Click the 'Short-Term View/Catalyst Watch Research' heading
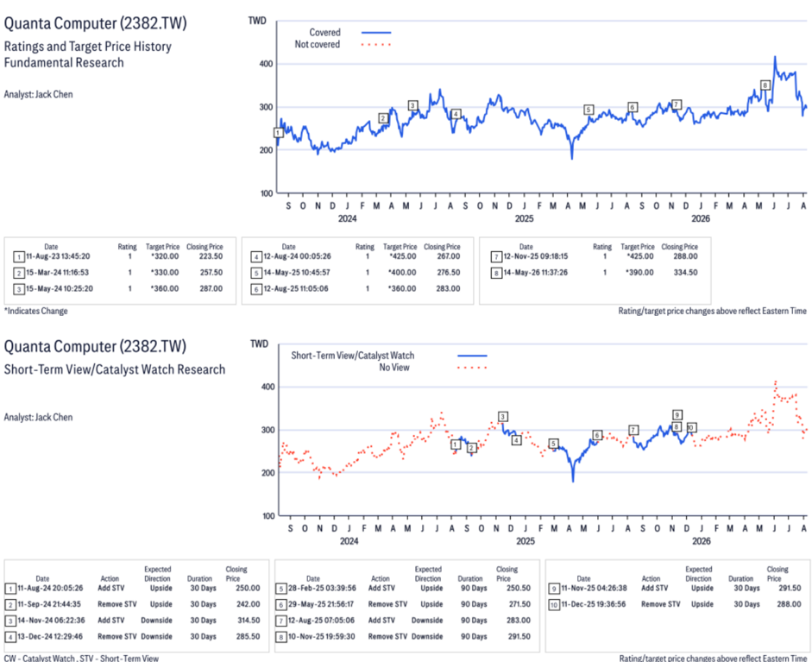 click(115, 369)
